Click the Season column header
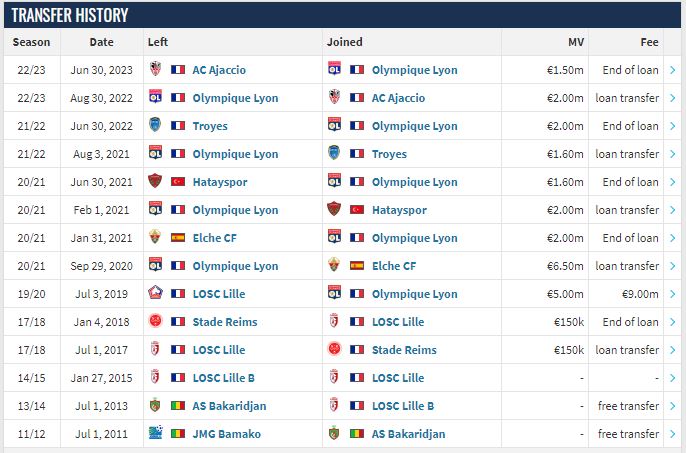686x453 pixels. click(32, 42)
